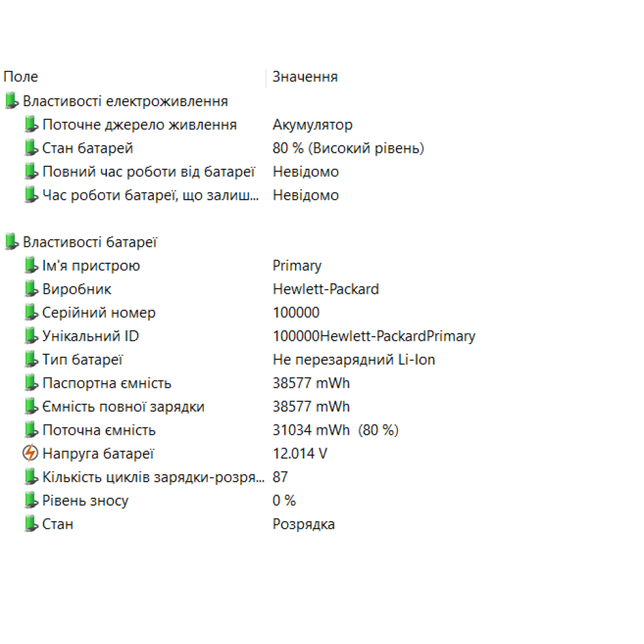Select the Повний час роботи від батареї row
The height and width of the screenshot is (644, 644).
148,172
